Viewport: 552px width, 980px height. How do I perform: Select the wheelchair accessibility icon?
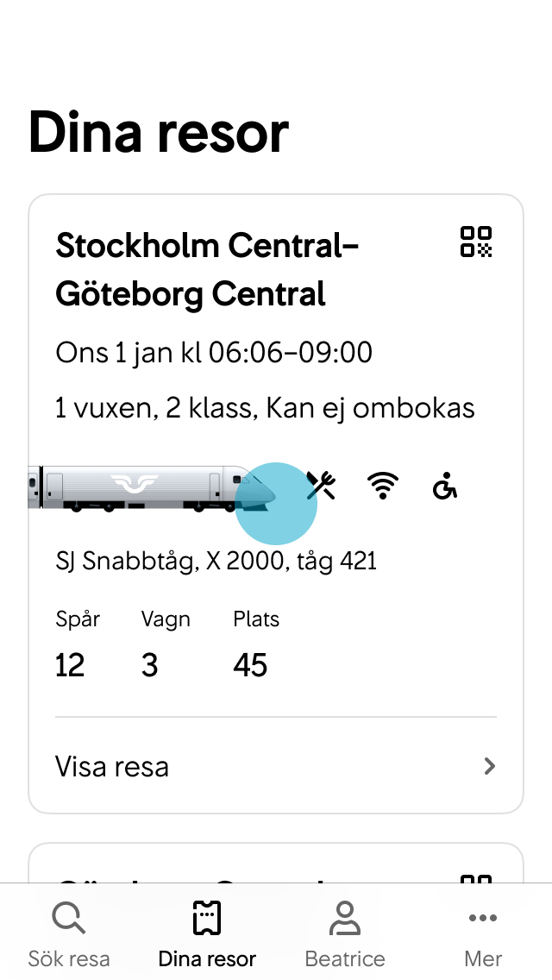click(446, 487)
